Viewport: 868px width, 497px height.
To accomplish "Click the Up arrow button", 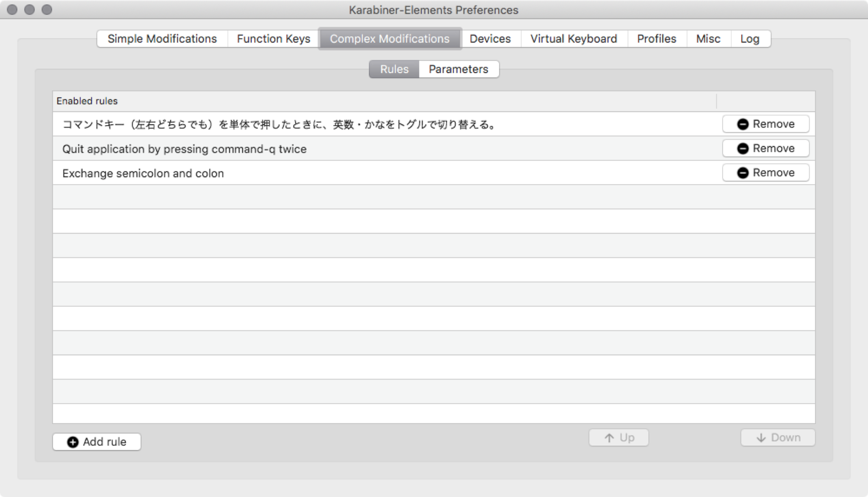I will pyautogui.click(x=618, y=438).
